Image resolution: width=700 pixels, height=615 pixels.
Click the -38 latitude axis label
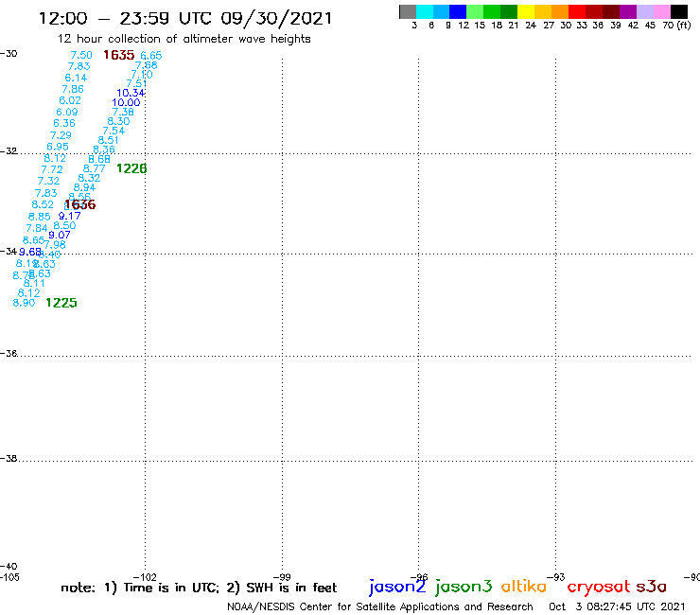point(9,459)
